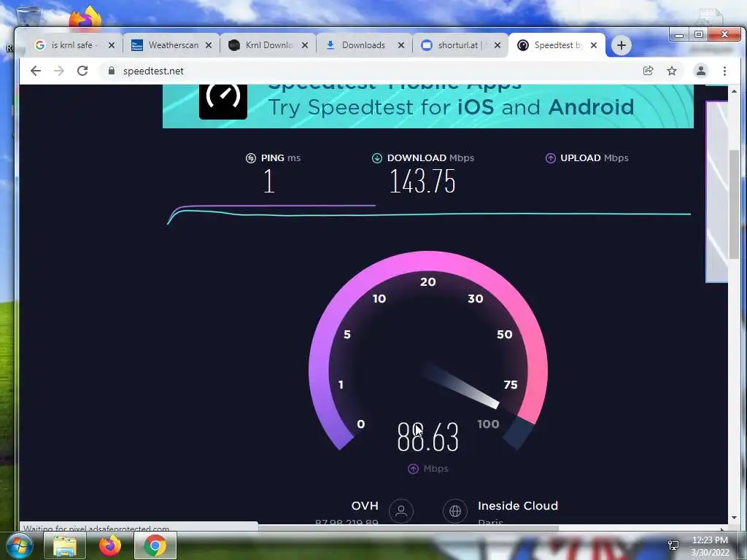Open the Krnl Download tab
747x560 pixels.
click(268, 45)
